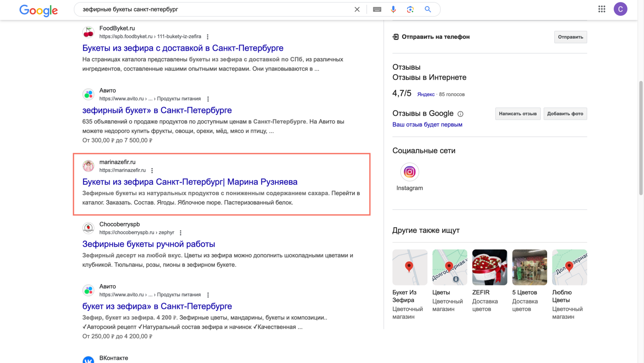Open Марина Рузняева зефир result link

(190, 181)
